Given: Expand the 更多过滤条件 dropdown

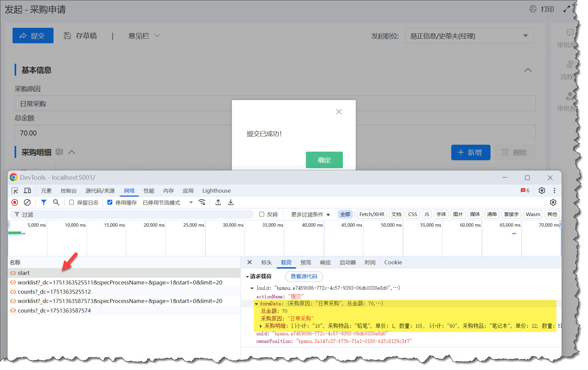Looking at the screenshot, I should pyautogui.click(x=310, y=214).
